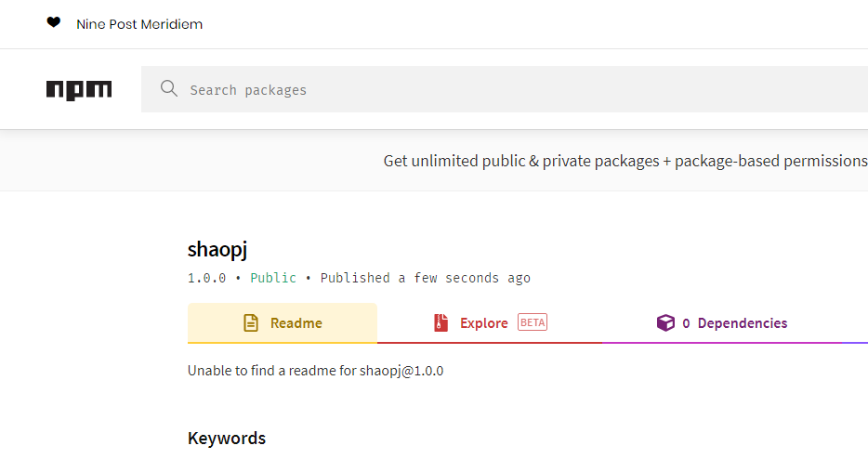The height and width of the screenshot is (459, 868).
Task: Click the search magnifying glass icon
Action: coord(168,89)
